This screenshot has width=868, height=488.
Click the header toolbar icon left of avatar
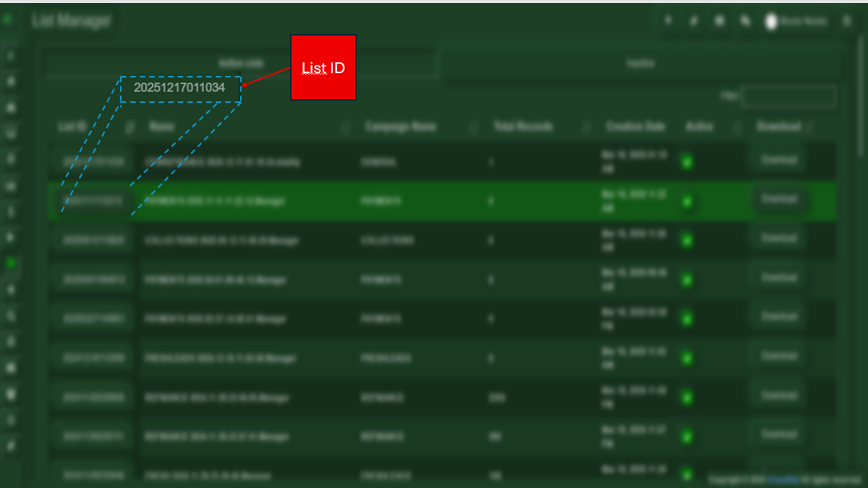point(745,22)
